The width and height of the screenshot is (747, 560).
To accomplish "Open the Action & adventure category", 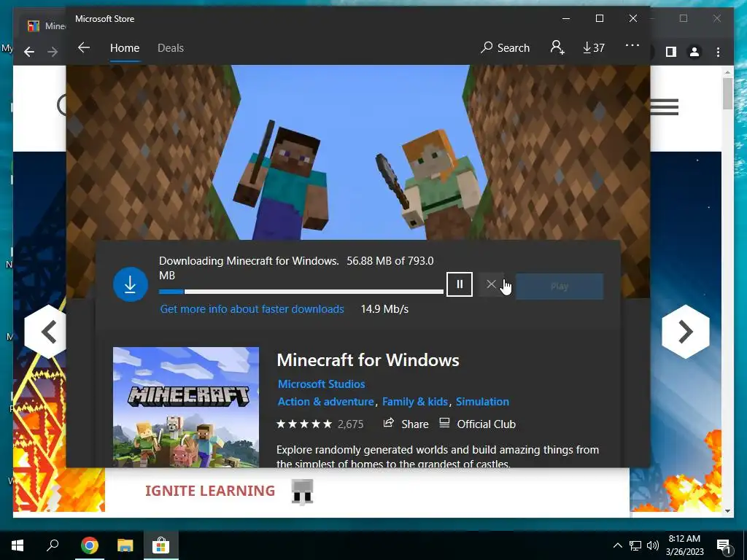I will 326,402.
